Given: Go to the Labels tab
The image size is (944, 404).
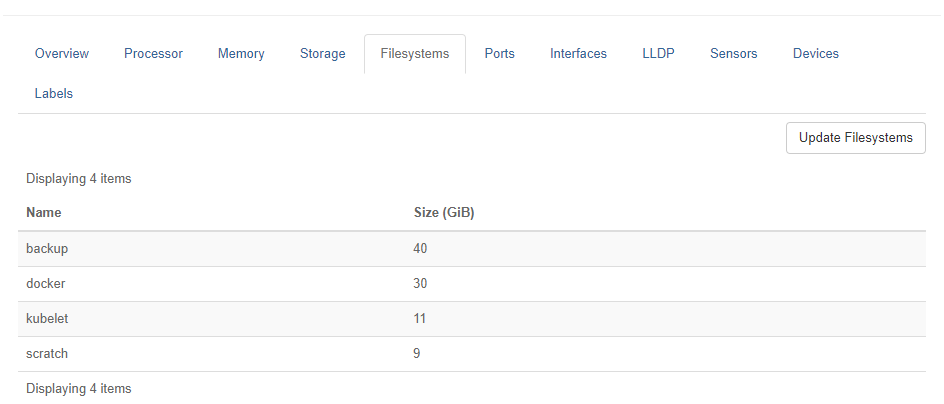Looking at the screenshot, I should [x=53, y=94].
